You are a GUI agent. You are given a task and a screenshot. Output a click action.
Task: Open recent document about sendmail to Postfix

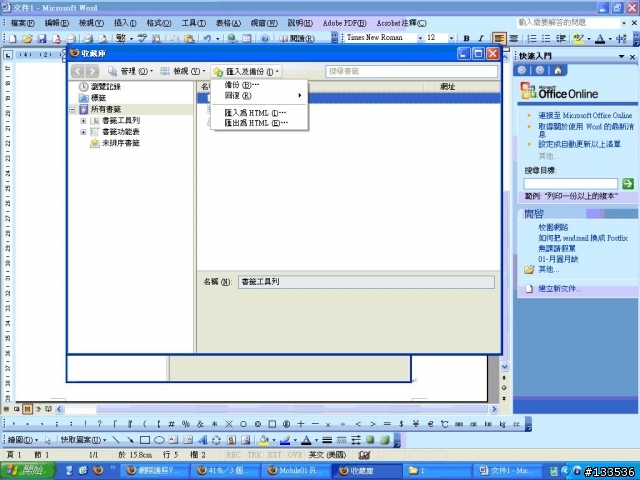[x=582, y=238]
